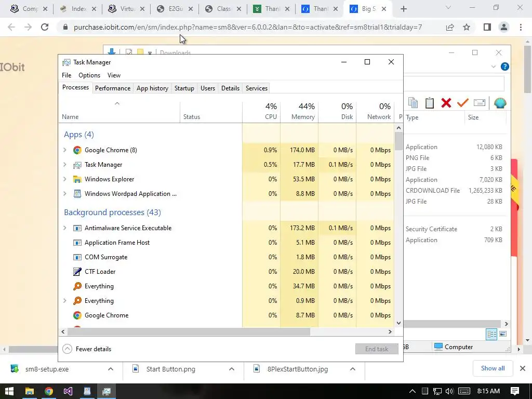Click the Copy icon in the Downloads window toolbar
Image resolution: width=532 pixels, height=399 pixels.
[413, 102]
